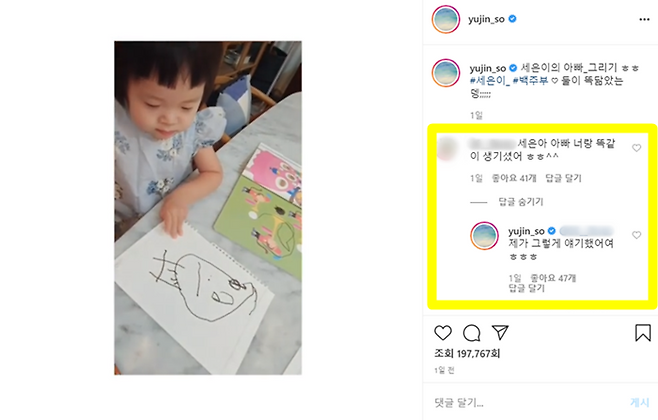Open hashtag #백주부 link
This screenshot has height=420, width=658.
tap(530, 81)
